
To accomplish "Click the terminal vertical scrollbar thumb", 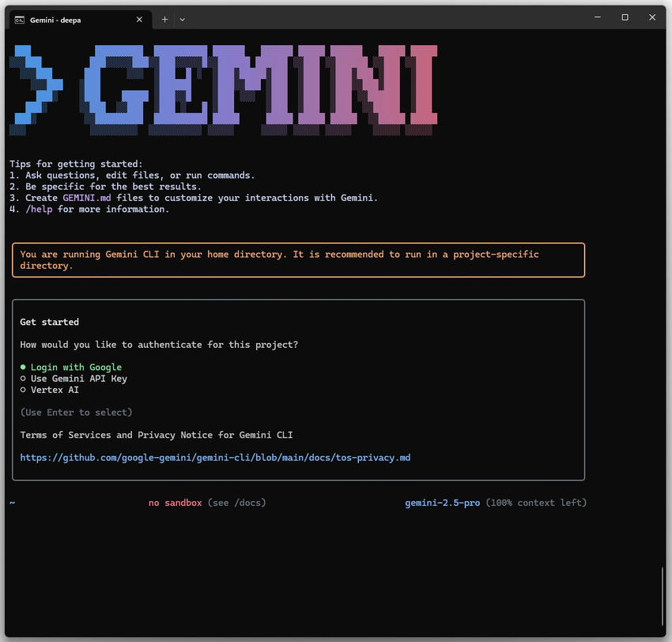I will click(x=663, y=595).
